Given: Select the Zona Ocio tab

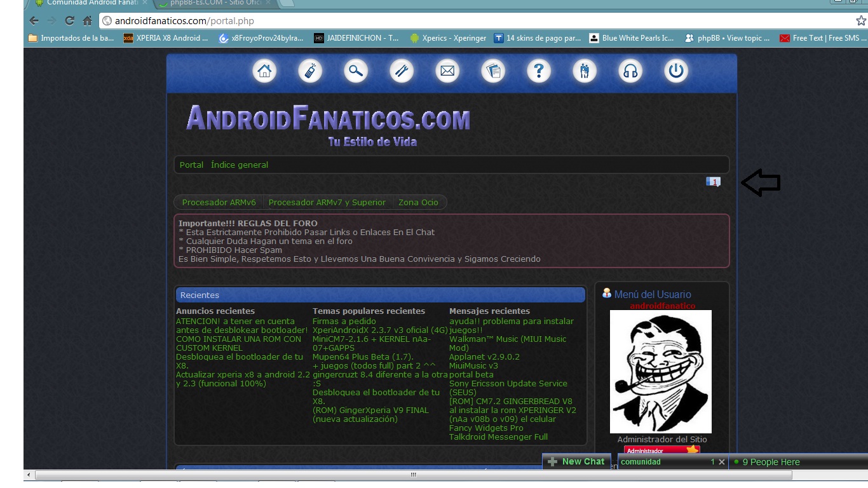Looking at the screenshot, I should (418, 203).
